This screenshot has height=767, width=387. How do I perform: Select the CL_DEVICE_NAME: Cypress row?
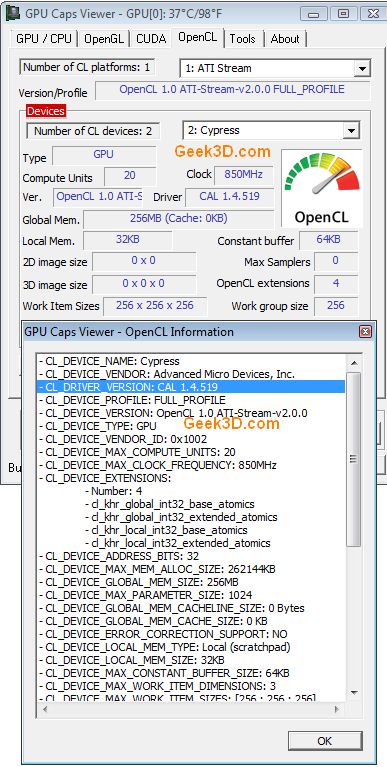191,361
